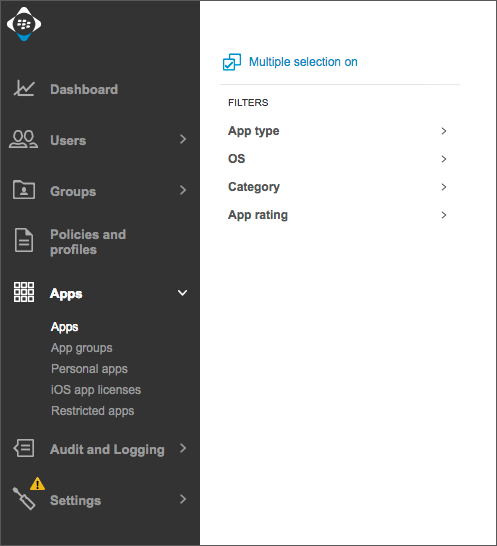Click the Apps grid icon
This screenshot has width=497, height=546.
tap(24, 292)
